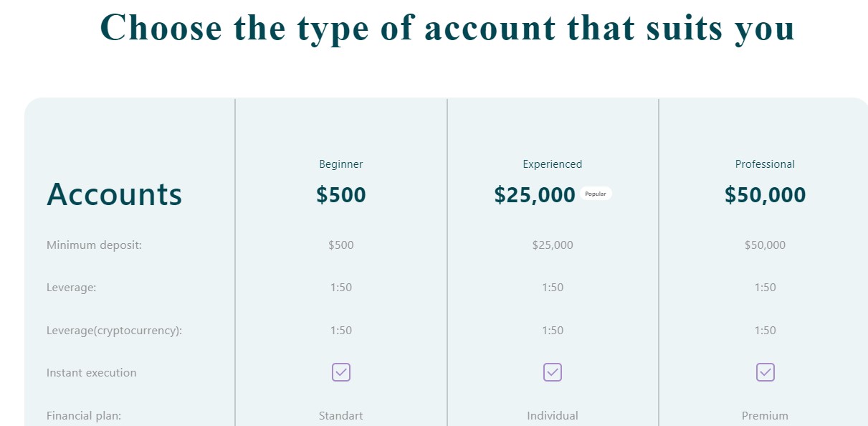Click the Professional instant execution checkmark
Image resolution: width=868 pixels, height=426 pixels.
click(766, 372)
